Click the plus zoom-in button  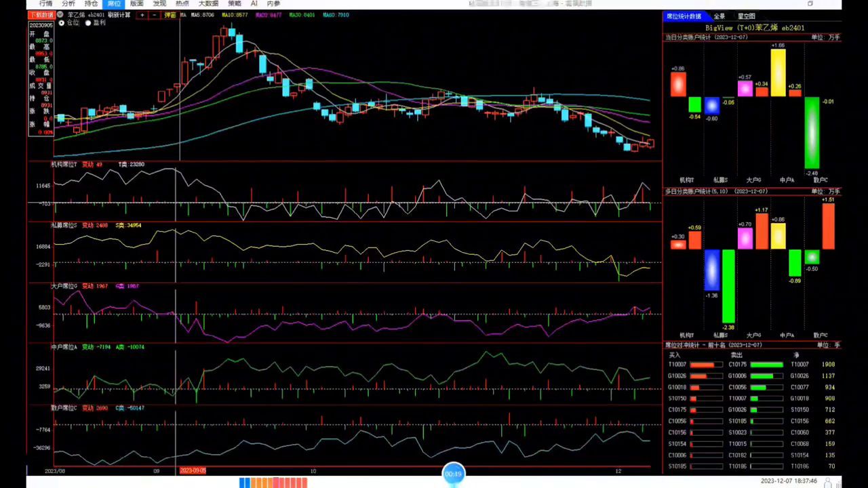coord(142,15)
